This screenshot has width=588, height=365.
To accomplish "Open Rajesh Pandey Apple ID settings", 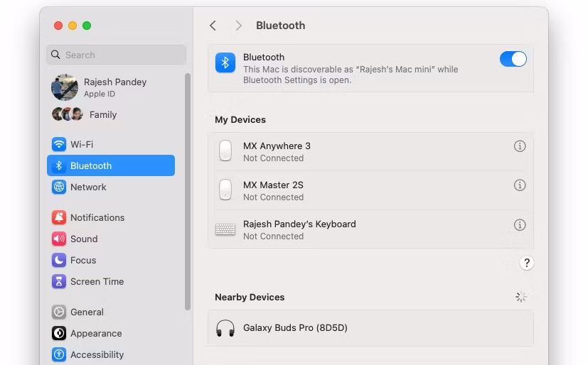I will 111,87.
